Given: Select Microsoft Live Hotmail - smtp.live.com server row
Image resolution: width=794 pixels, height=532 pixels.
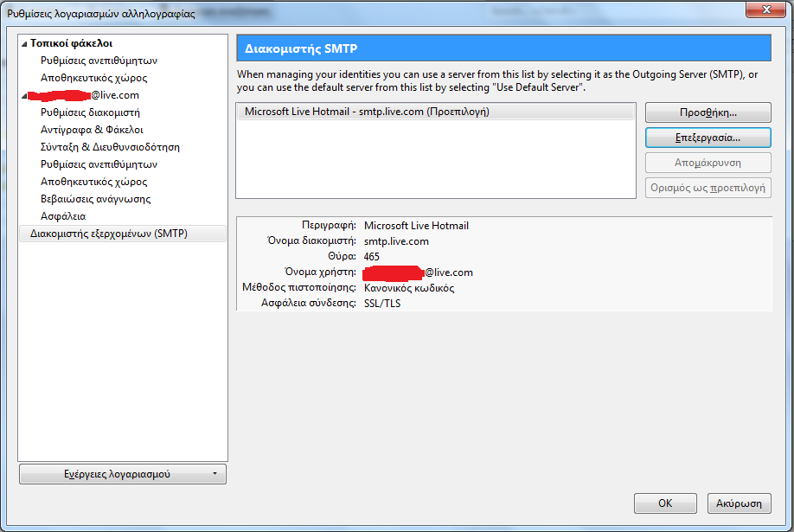Looking at the screenshot, I should point(435,112).
